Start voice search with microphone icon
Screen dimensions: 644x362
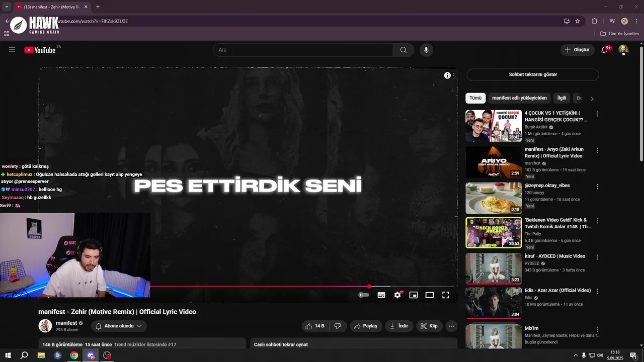[426, 50]
